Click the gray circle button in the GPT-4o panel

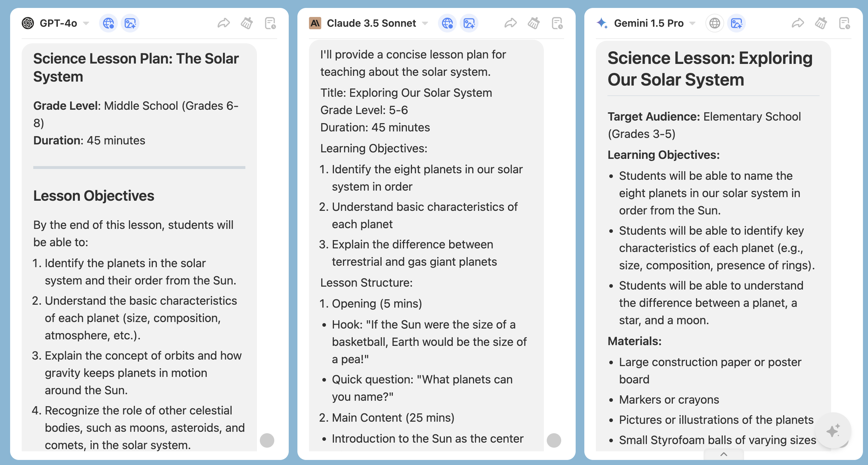click(267, 440)
